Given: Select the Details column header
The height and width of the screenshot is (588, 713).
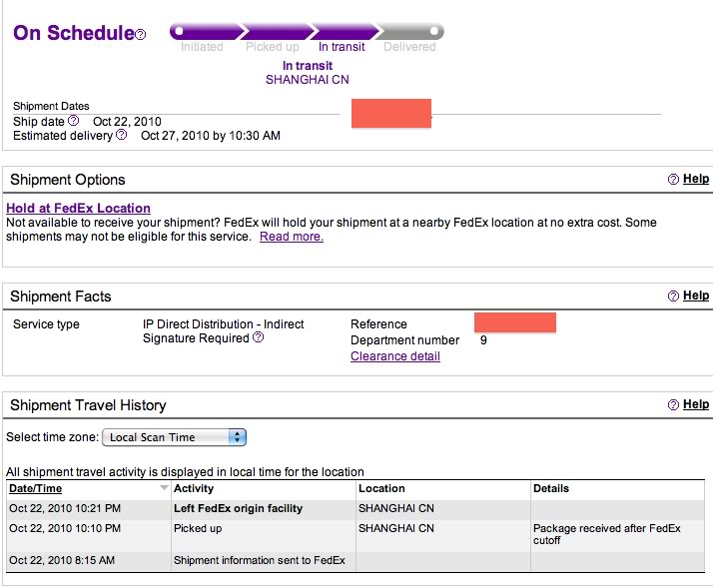Looking at the screenshot, I should (551, 488).
